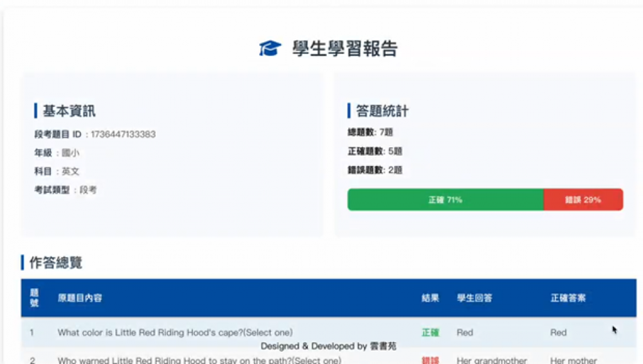Click the 錯誤題數 2題 statistic
Image resolution: width=643 pixels, height=364 pixels.
coord(374,170)
